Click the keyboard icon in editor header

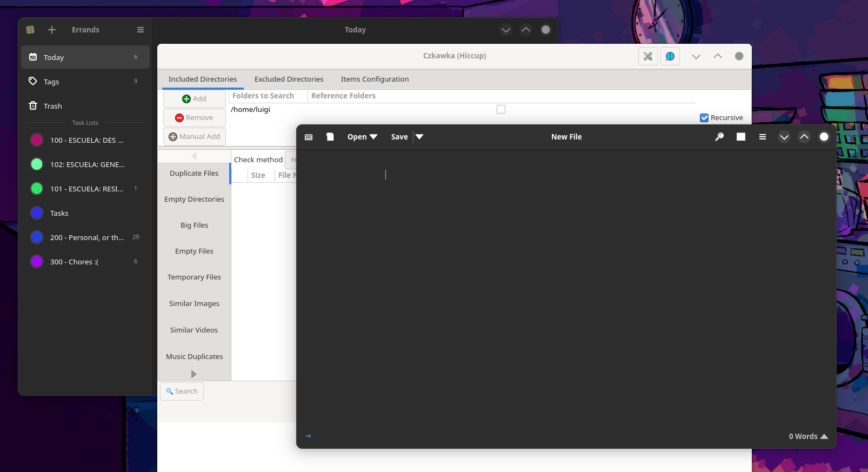tap(309, 137)
